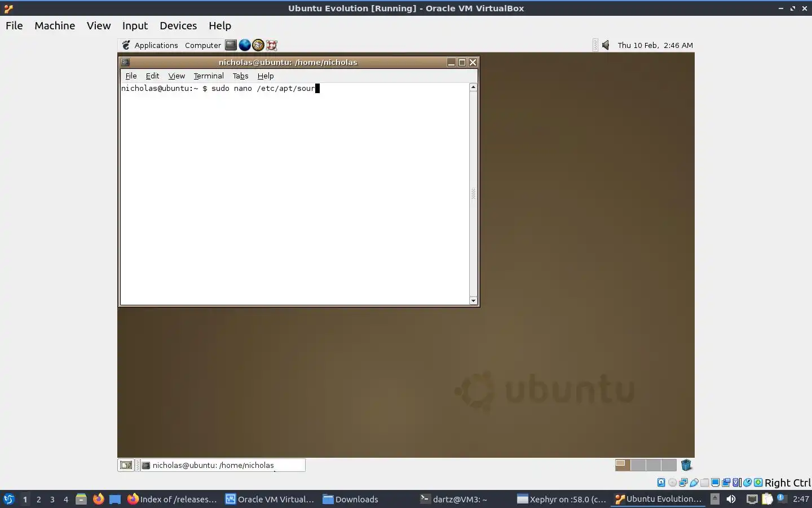Launch the terminal from guest panel launcher
The height and width of the screenshot is (508, 812).
231,45
